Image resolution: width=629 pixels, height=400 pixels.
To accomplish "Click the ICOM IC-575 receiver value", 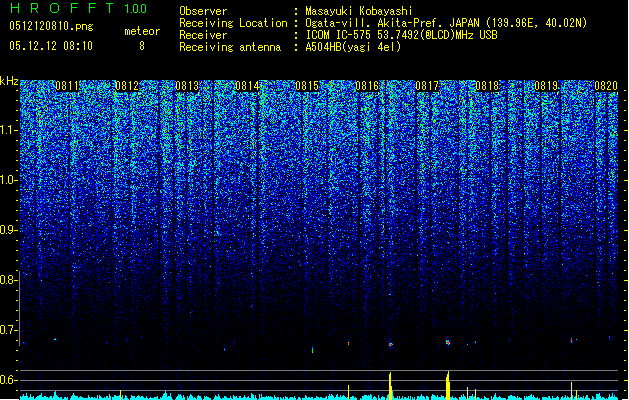I will [401, 35].
